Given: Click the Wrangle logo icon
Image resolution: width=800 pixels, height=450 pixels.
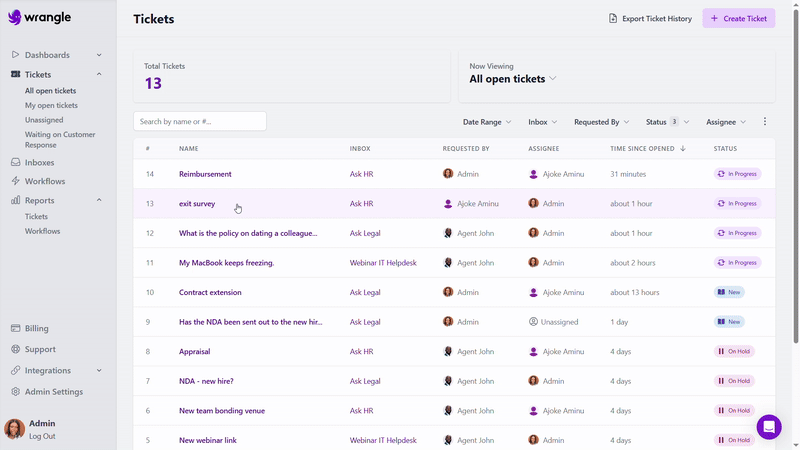Looking at the screenshot, I should click(15, 17).
